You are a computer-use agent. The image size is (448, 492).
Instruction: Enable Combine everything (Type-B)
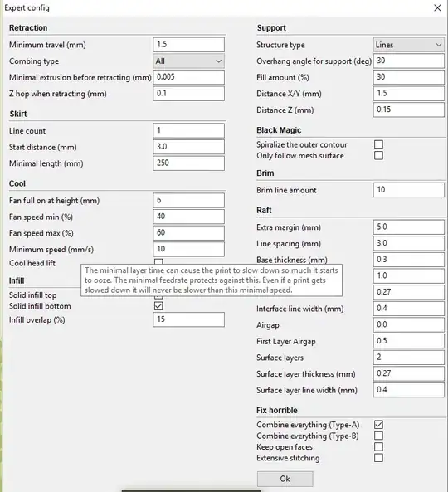click(x=378, y=436)
